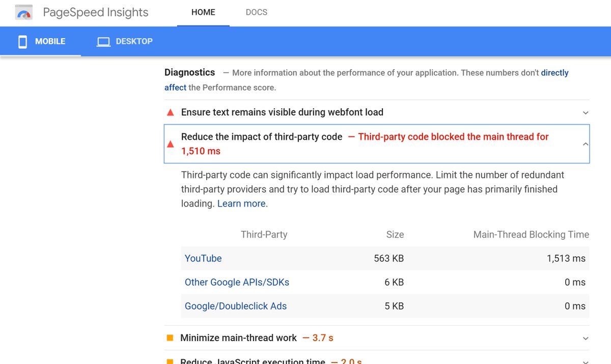Screen dimensions: 611x364
Task: Click 'Reduce JavaScript execution time' title
Action: [253, 361]
